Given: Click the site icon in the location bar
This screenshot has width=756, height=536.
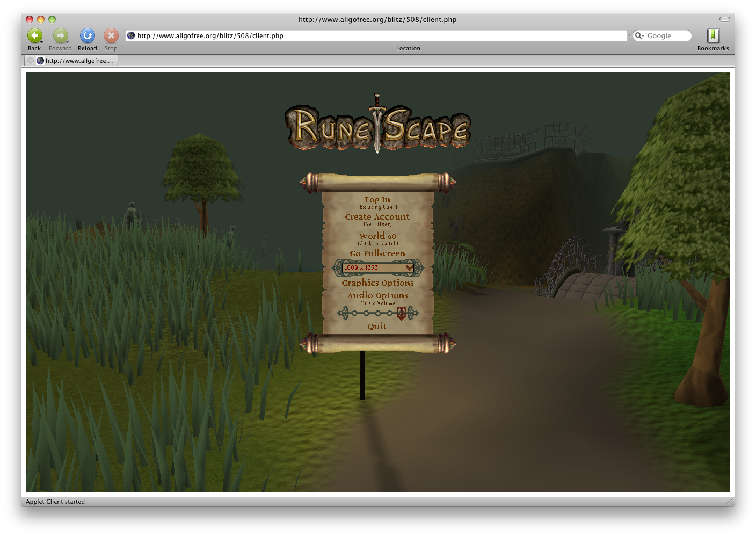Looking at the screenshot, I should tap(131, 35).
